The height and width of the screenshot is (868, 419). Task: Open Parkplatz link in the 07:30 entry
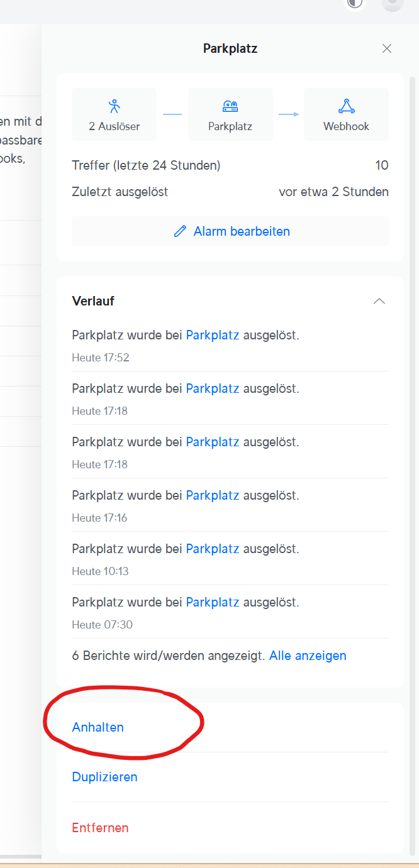213,602
